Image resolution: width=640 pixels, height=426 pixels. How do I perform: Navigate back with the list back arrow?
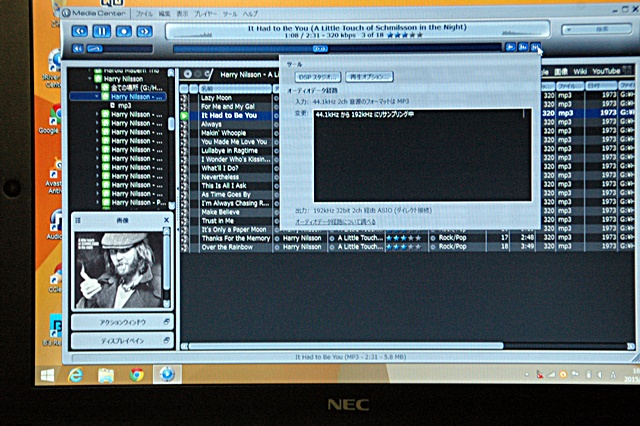pos(188,74)
